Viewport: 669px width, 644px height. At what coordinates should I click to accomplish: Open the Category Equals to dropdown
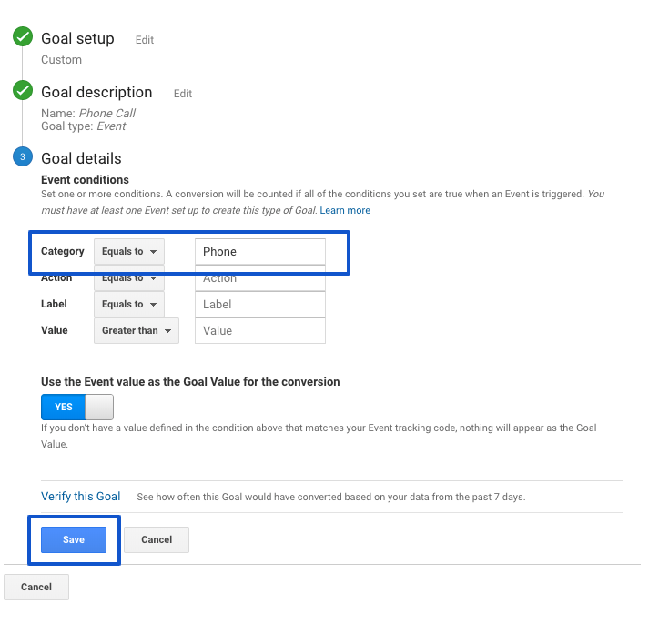coord(129,252)
